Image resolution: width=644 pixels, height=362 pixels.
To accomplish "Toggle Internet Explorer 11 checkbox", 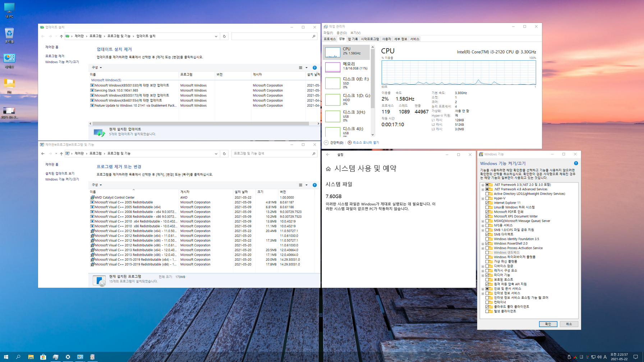I will pyautogui.click(x=487, y=203).
